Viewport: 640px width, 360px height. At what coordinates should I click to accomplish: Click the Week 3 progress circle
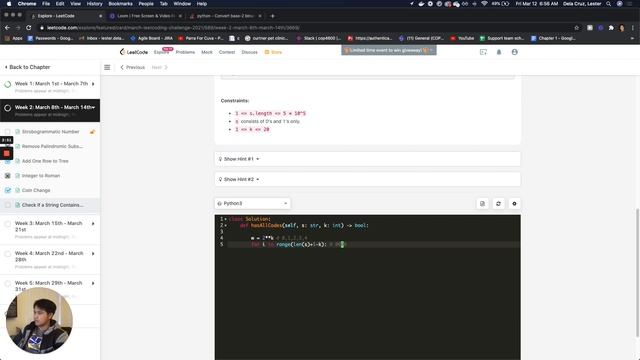pyautogui.click(x=7, y=224)
